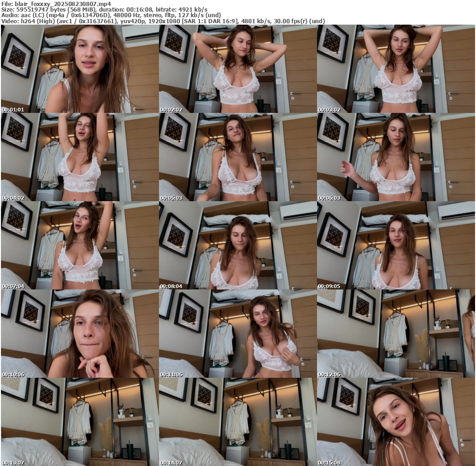
Task: Click the frame stamped 00:13:07
Action: [80, 422]
